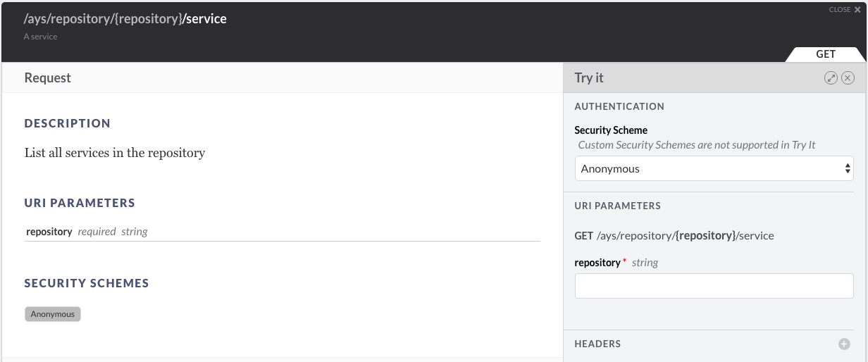
Task: Click the Request section heading
Action: click(48, 78)
